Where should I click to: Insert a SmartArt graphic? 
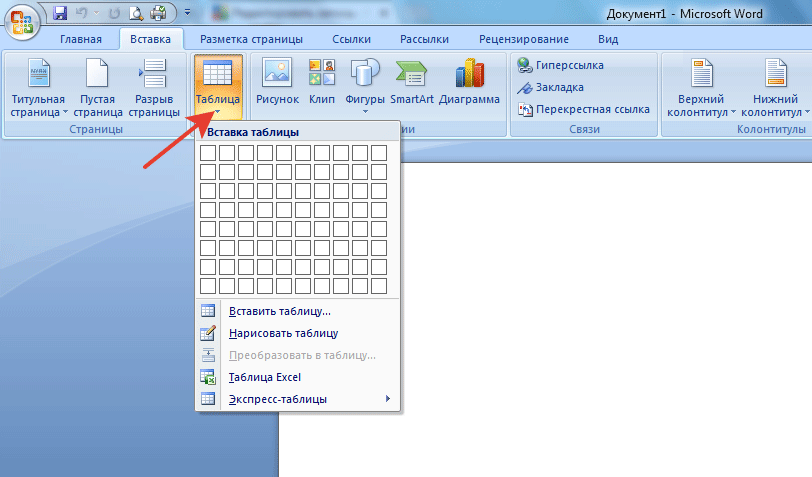coord(411,83)
